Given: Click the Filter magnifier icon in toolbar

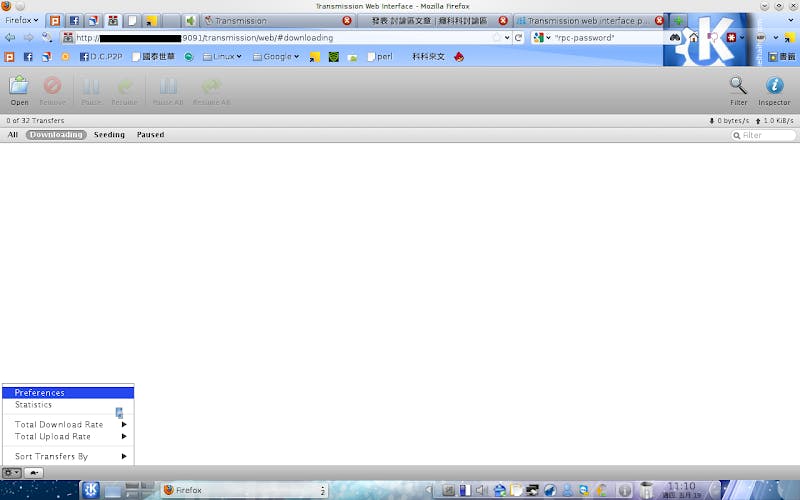Looking at the screenshot, I should click(x=738, y=89).
